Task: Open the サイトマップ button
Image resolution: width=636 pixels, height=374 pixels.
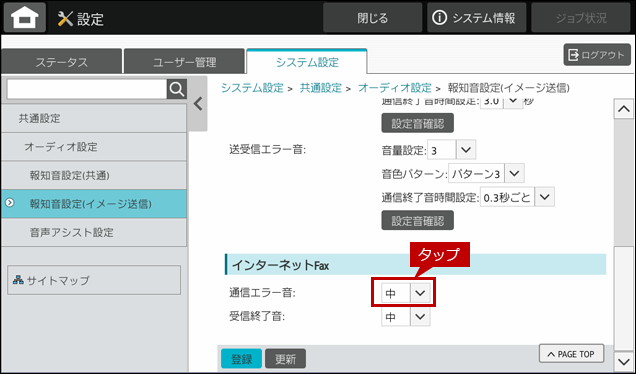Action: click(94, 280)
